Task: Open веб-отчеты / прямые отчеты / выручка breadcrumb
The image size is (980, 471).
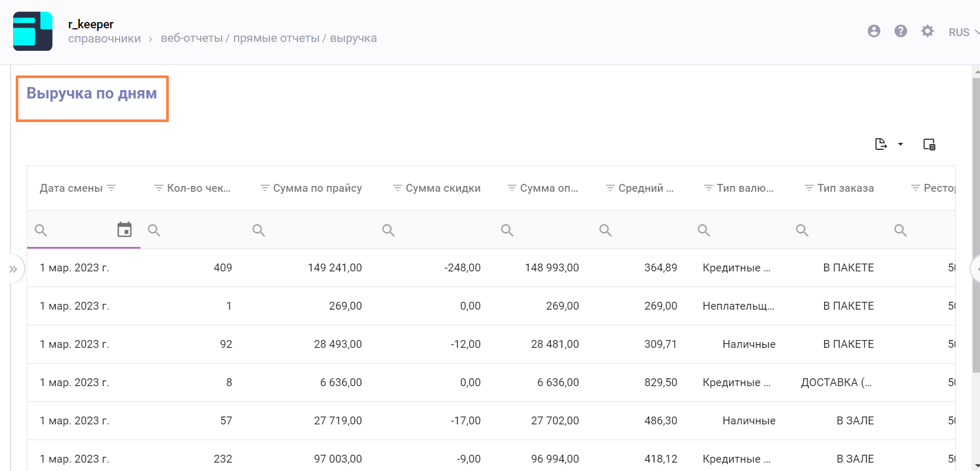Action: coord(268,38)
